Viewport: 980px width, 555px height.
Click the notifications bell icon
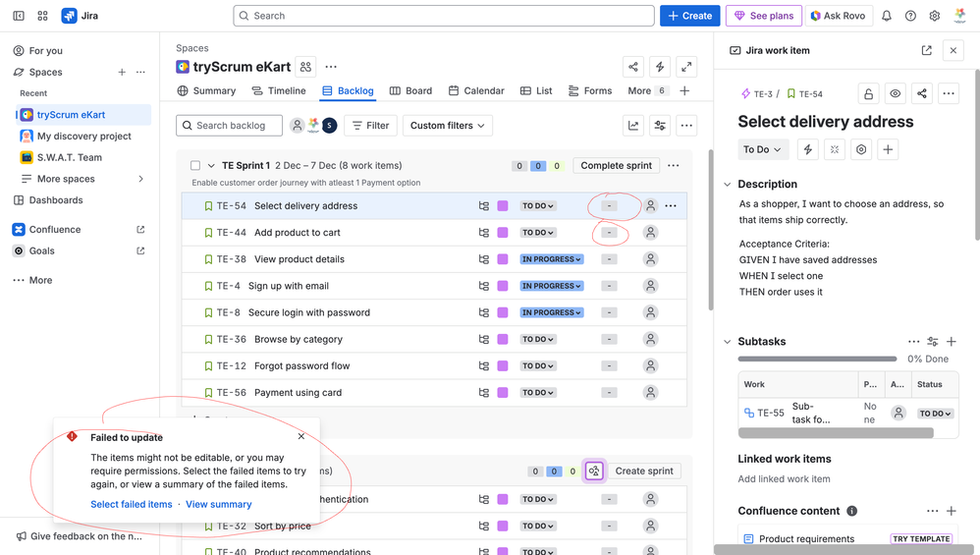click(887, 16)
